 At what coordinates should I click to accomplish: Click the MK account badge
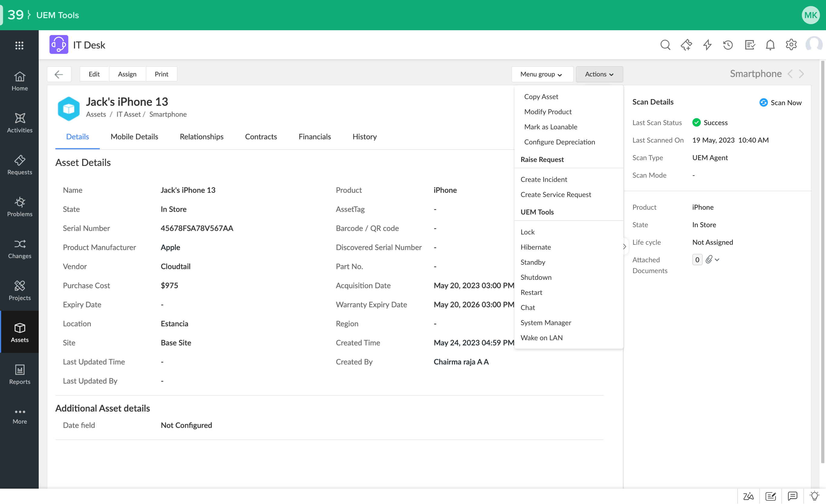coord(811,15)
